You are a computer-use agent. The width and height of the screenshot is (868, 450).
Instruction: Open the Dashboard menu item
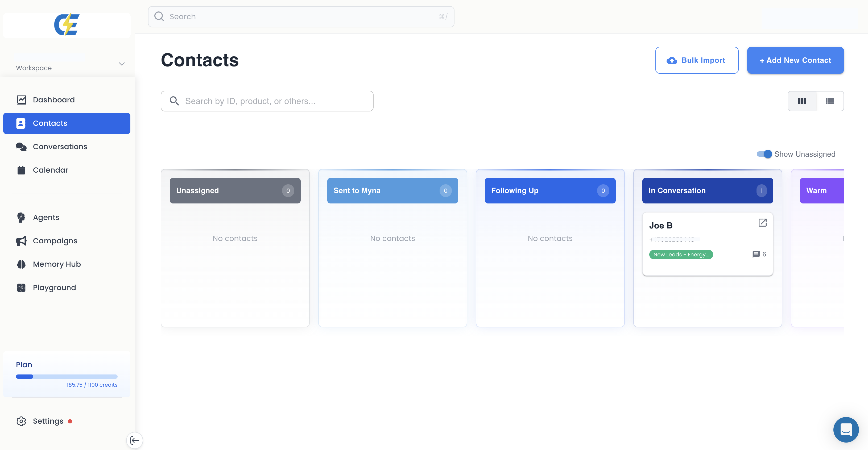[53, 100]
